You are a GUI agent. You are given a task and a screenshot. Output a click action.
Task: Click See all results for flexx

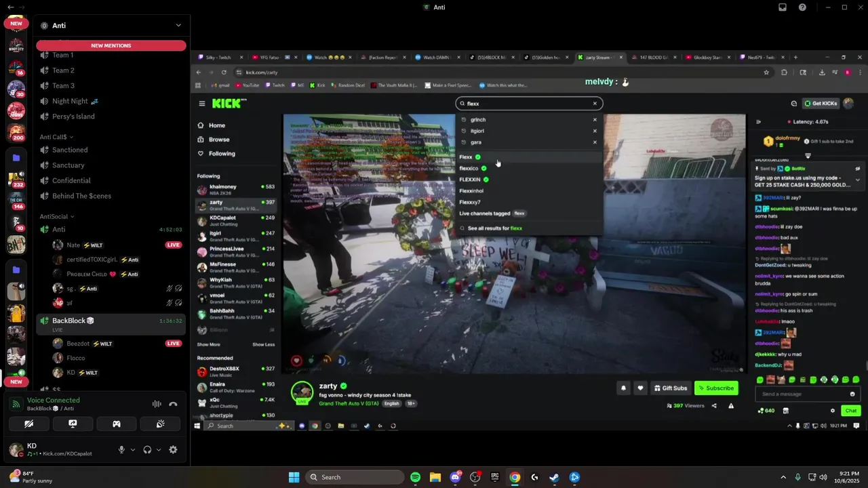[529, 228]
